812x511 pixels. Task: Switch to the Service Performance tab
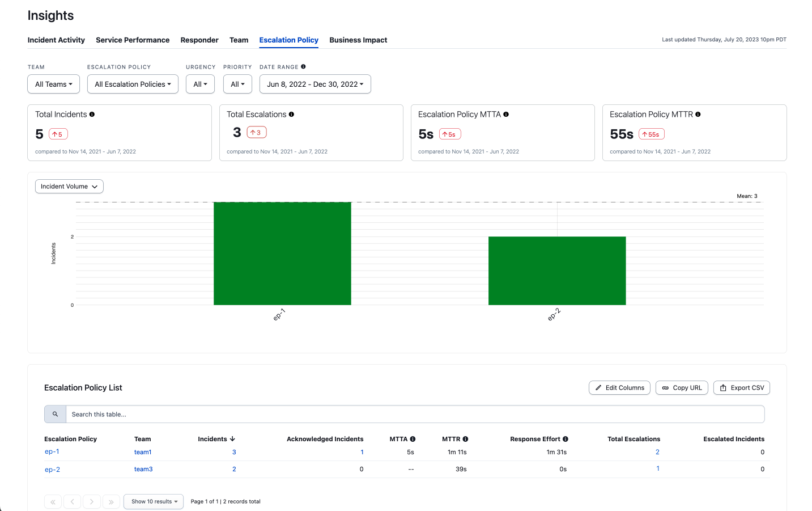[x=133, y=40]
